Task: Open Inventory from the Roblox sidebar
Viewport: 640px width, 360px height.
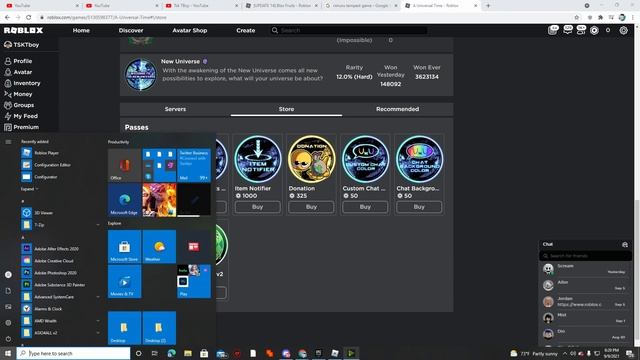Action: [22, 83]
